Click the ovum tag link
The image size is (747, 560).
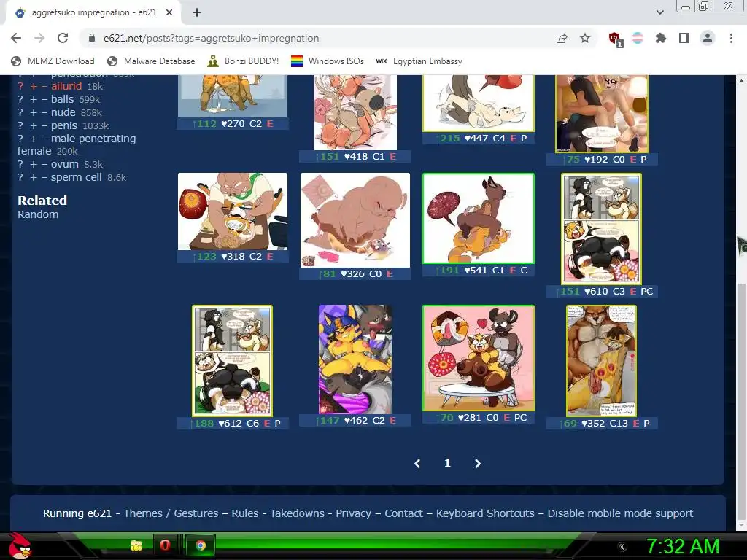(x=65, y=164)
